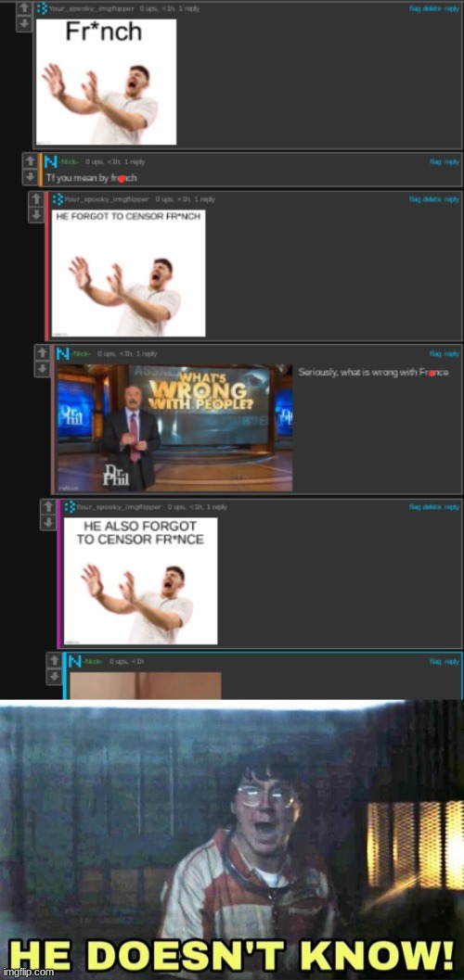Reply to the last cropped Nick comment

click(452, 661)
